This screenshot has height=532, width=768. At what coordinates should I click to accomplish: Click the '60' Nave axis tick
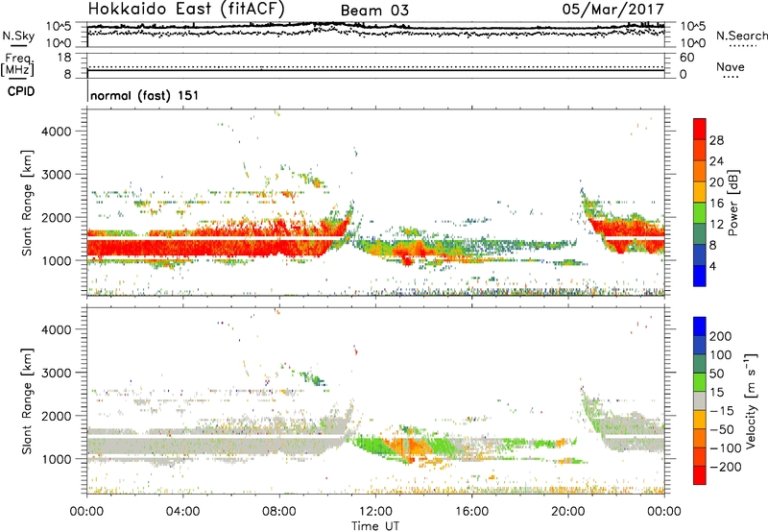pyautogui.click(x=686, y=58)
